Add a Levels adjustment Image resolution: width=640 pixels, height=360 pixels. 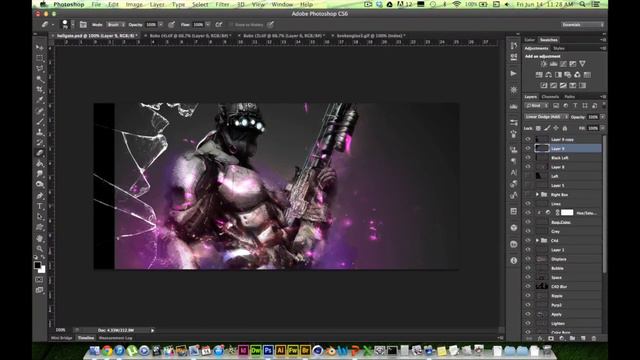(553, 64)
